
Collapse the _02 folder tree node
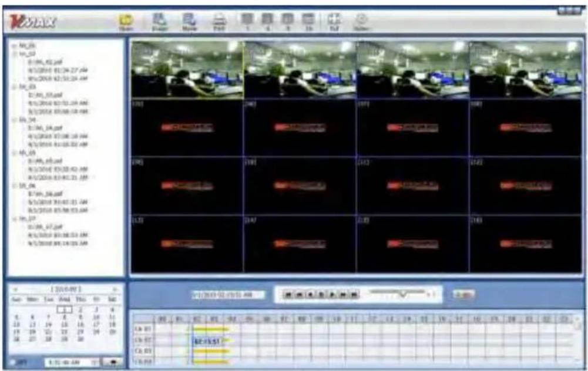point(14,54)
